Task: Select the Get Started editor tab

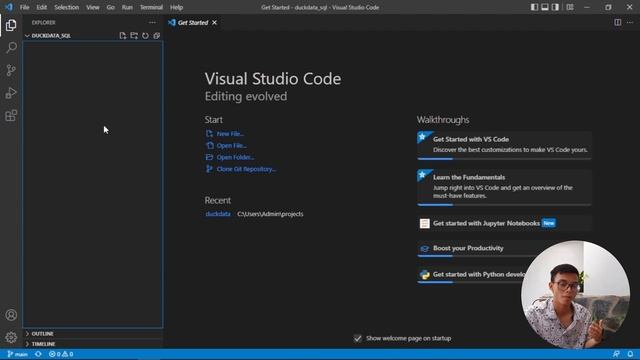Action: [x=193, y=23]
